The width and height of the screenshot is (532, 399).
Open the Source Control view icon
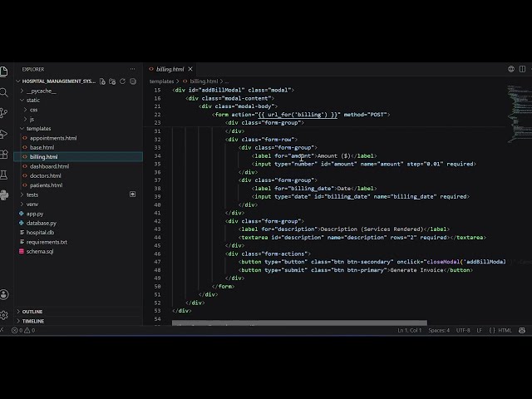(x=3, y=113)
